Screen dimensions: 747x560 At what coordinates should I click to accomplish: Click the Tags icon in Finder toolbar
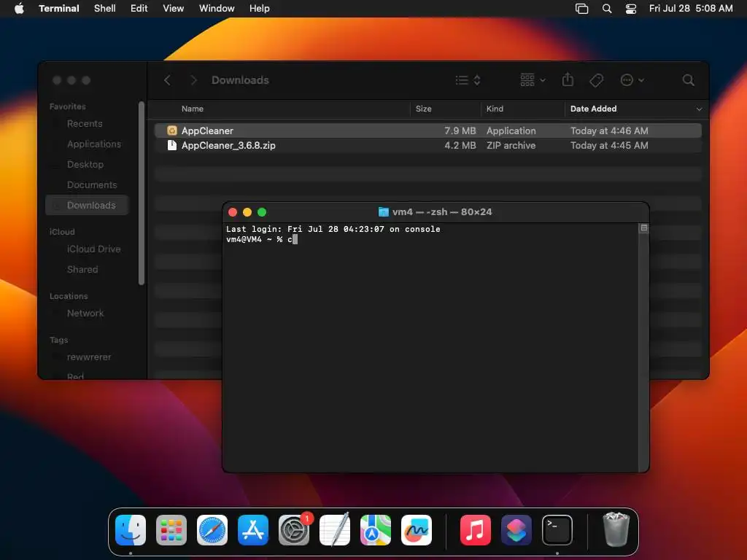tap(596, 80)
